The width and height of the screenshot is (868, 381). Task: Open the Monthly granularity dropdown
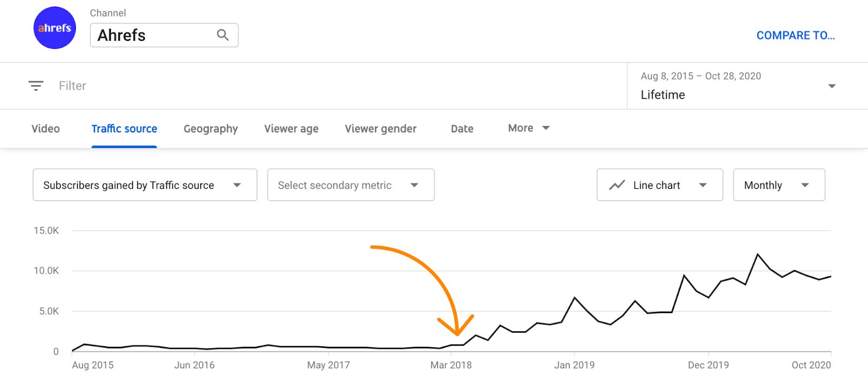tap(778, 185)
